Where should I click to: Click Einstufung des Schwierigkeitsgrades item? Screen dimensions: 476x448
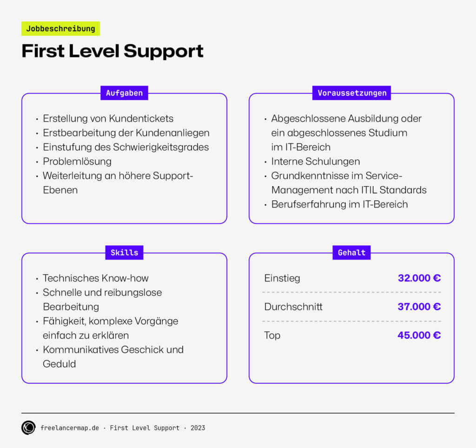coord(126,147)
